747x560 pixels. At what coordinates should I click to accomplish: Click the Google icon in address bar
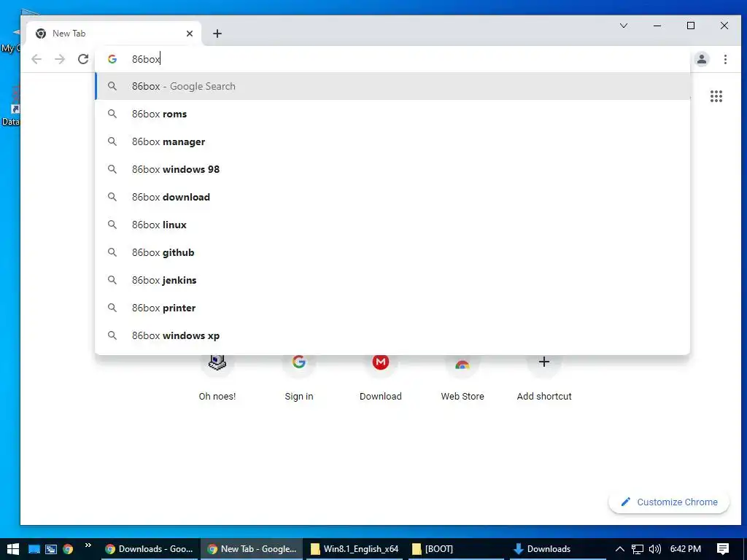click(112, 59)
